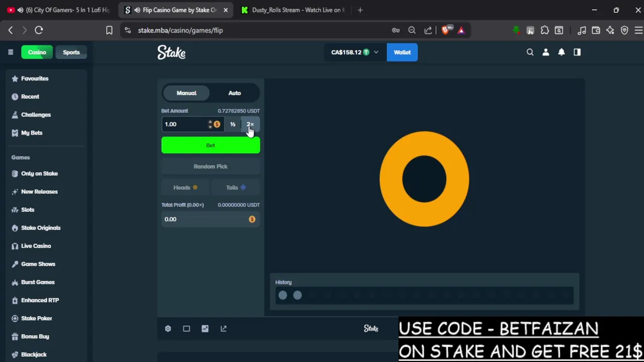The height and width of the screenshot is (362, 644).
Task: Enable theatre mode icon below game
Action: 187,329
